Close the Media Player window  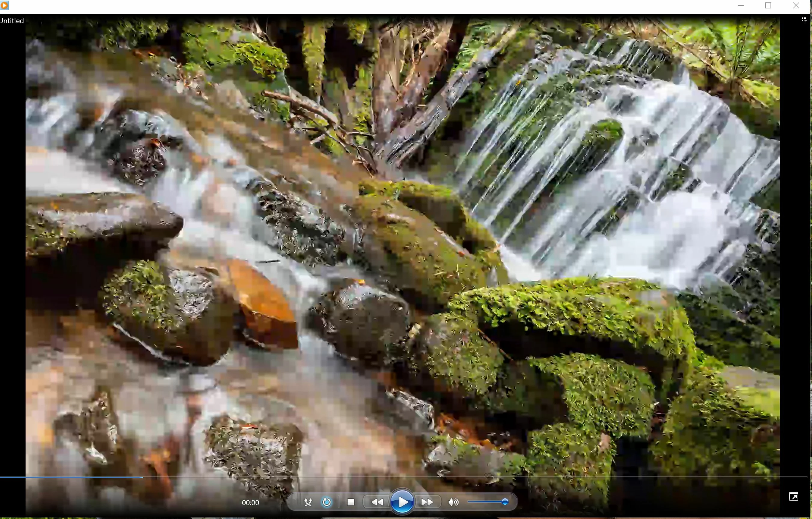point(796,5)
